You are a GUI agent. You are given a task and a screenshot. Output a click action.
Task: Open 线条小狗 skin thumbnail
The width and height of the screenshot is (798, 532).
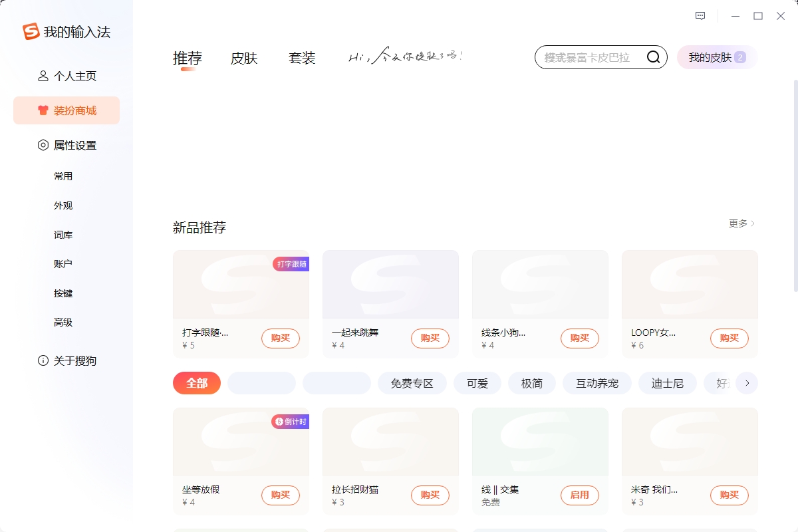(540, 285)
